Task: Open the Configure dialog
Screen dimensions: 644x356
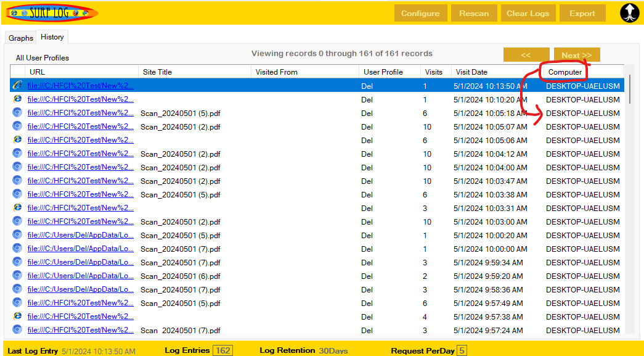Action: click(x=420, y=12)
